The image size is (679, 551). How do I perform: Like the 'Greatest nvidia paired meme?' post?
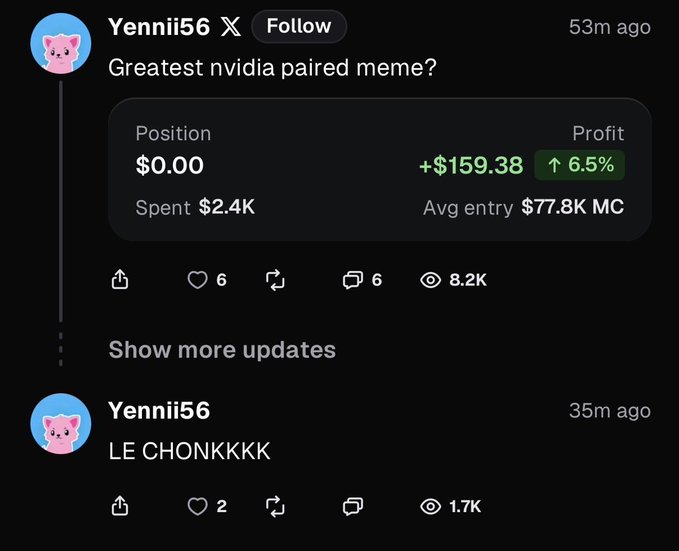coord(197,280)
